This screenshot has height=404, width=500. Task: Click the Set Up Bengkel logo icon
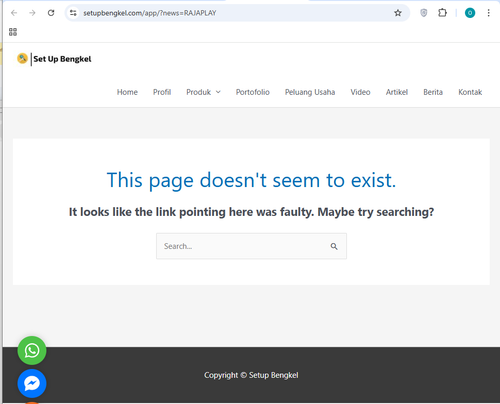click(x=22, y=59)
